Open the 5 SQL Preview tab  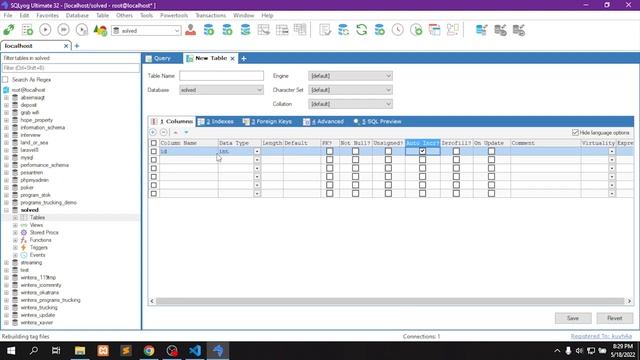point(378,122)
